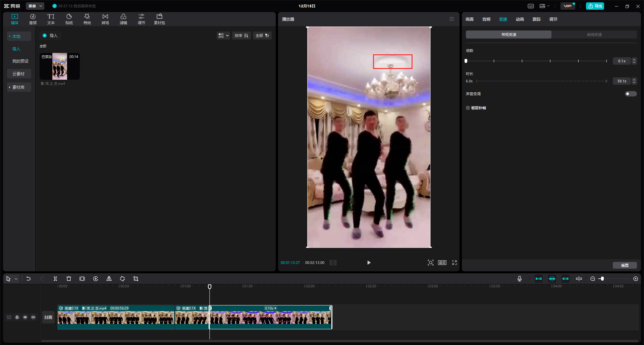Toggle clip linkage in timeline
The height and width of the screenshot is (345, 644).
pyautogui.click(x=566, y=279)
